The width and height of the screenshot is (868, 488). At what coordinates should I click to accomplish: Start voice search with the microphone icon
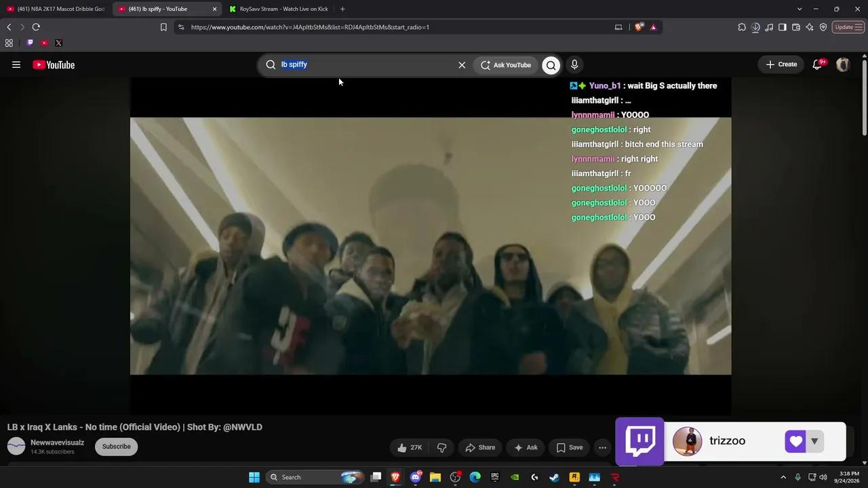point(574,64)
